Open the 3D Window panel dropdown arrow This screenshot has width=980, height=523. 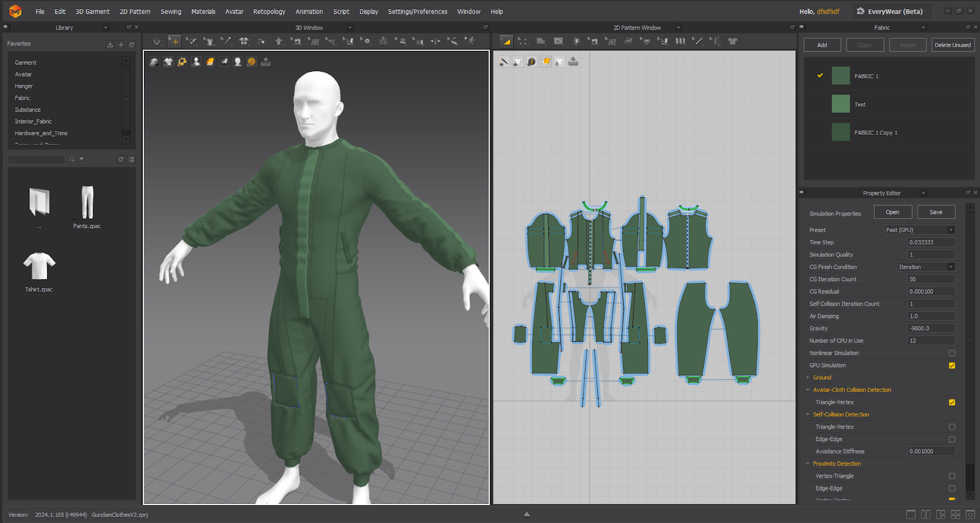click(350, 28)
